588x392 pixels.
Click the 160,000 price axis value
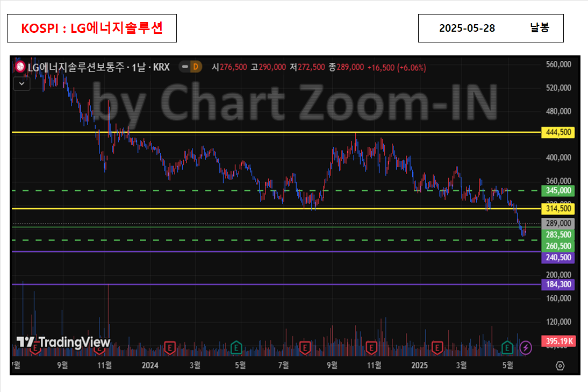pos(558,298)
